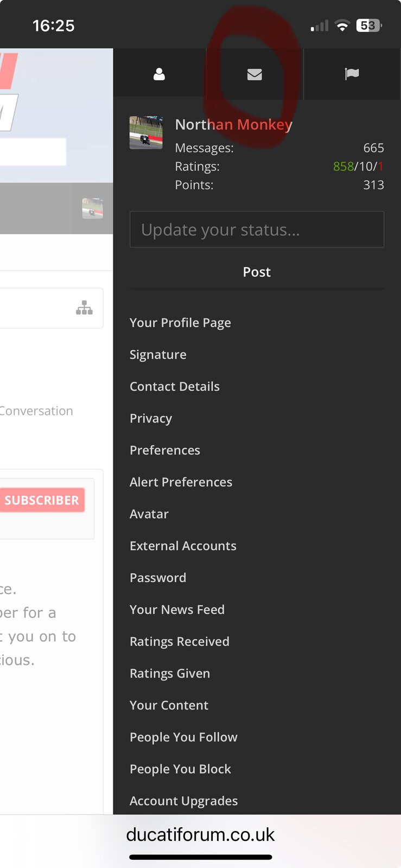Go to Contact Details

tap(175, 386)
